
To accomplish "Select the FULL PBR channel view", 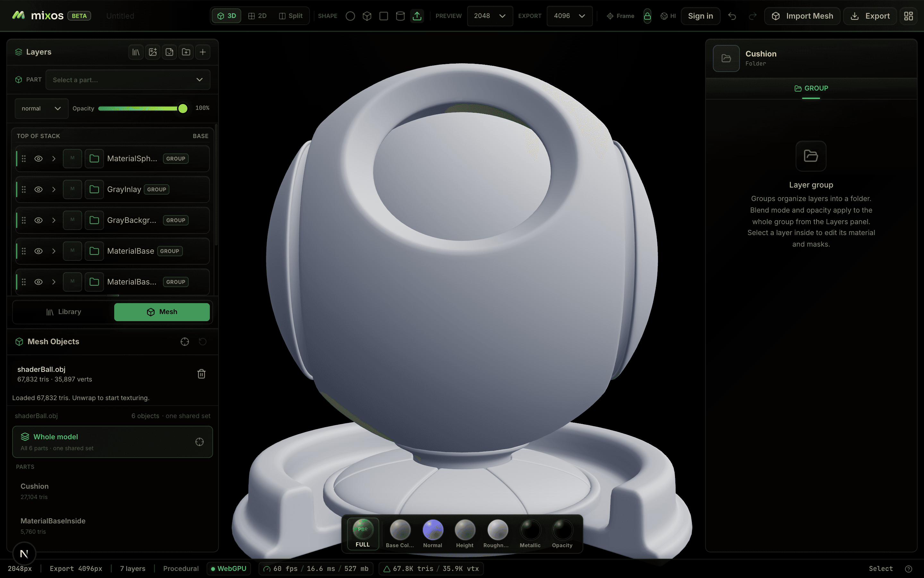I will (363, 534).
